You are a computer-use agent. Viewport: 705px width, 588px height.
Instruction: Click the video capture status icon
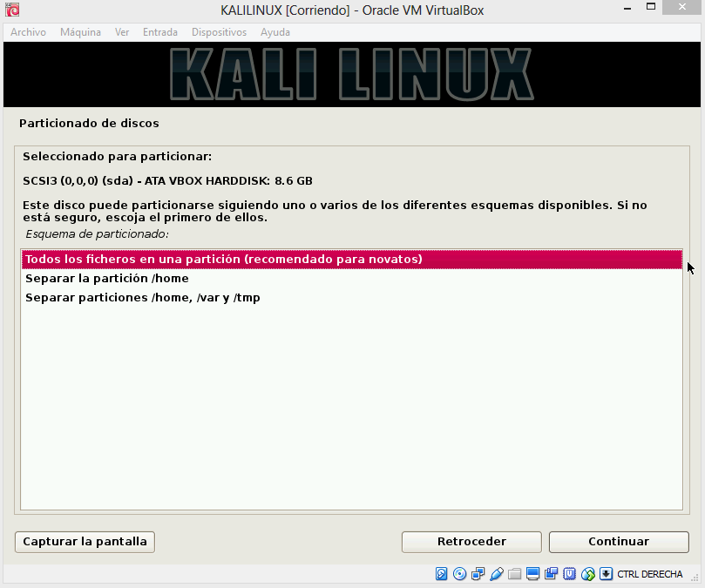[552, 574]
